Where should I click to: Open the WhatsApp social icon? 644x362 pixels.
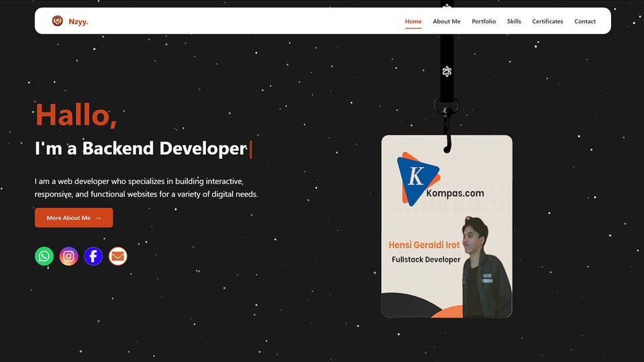tap(44, 256)
